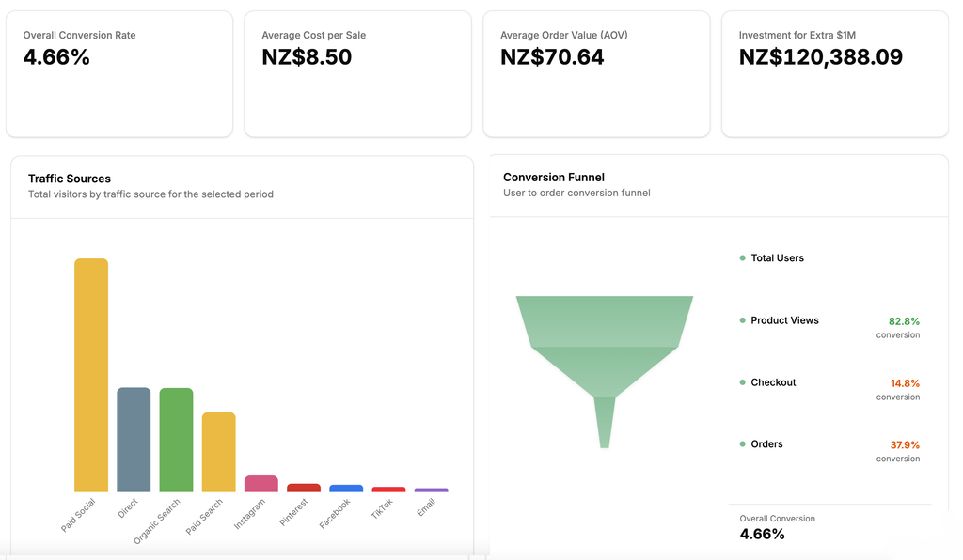
Task: Click the green Organic Search bar
Action: tap(176, 440)
